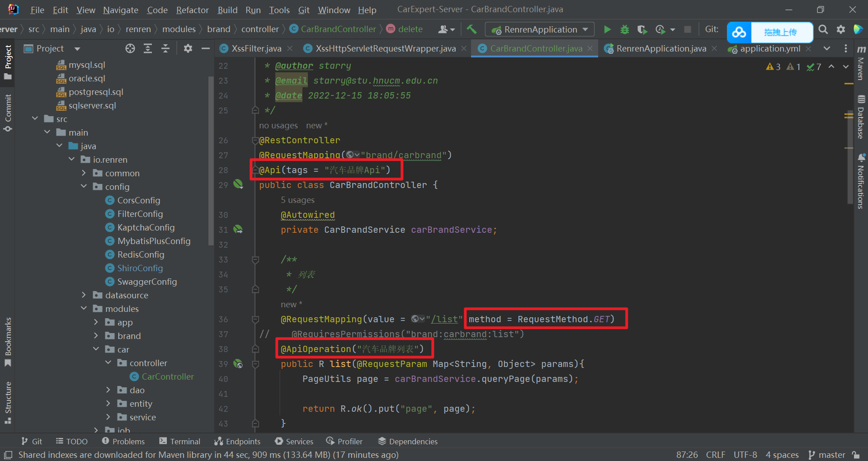Expand the datasource package
The image size is (868, 461).
[84, 295]
